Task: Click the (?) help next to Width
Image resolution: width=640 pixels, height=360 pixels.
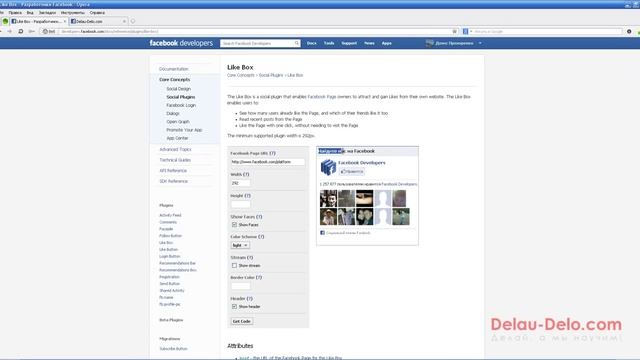Action: 246,174
